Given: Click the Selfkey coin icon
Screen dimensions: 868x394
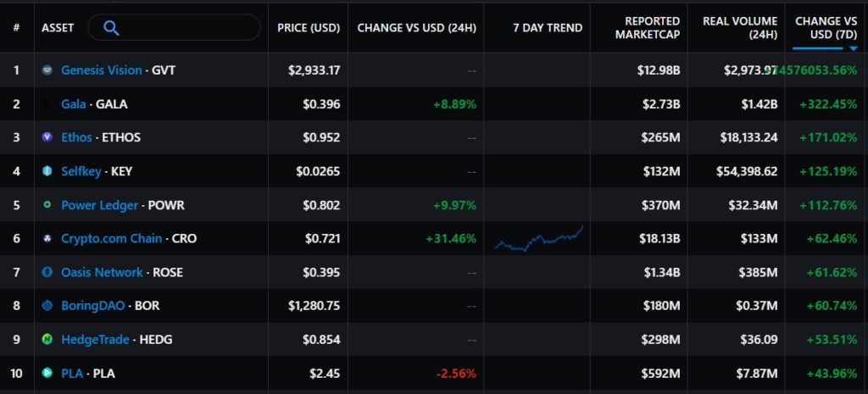Looking at the screenshot, I should tap(48, 171).
